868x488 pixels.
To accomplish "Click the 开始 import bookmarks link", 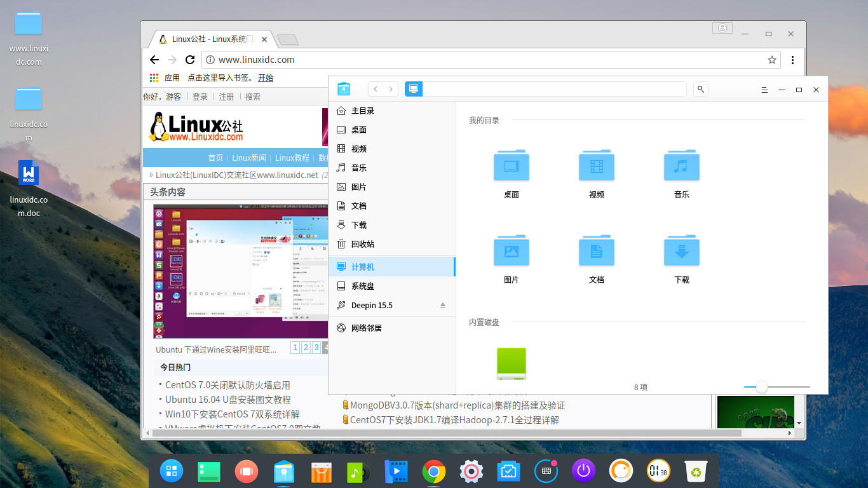I will point(266,78).
